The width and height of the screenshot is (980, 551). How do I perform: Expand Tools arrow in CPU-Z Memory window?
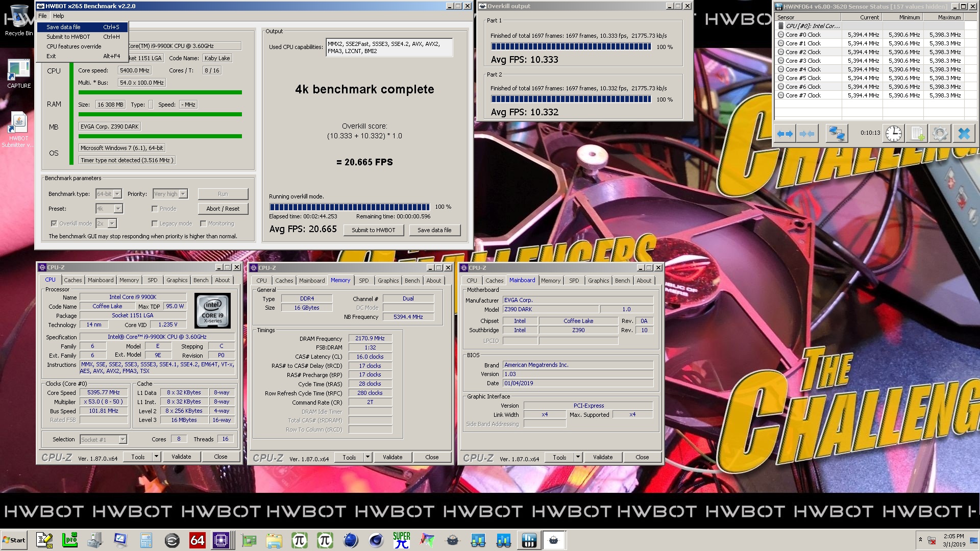(367, 457)
